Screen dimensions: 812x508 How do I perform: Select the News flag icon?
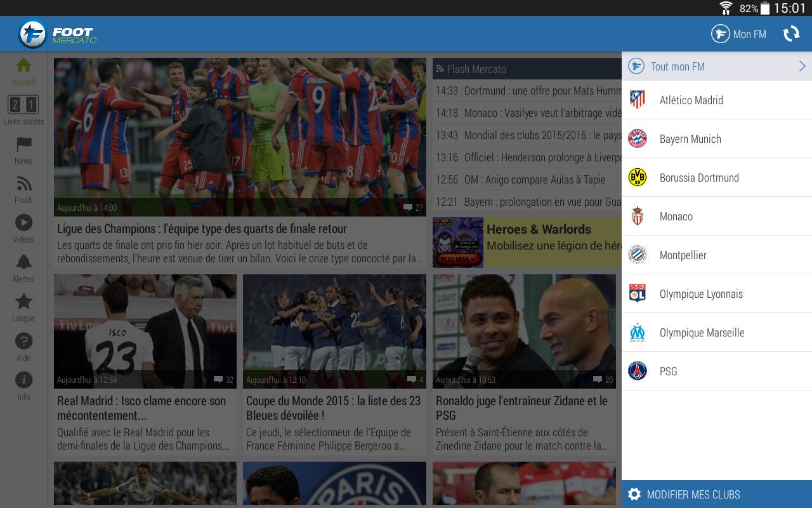[23, 144]
